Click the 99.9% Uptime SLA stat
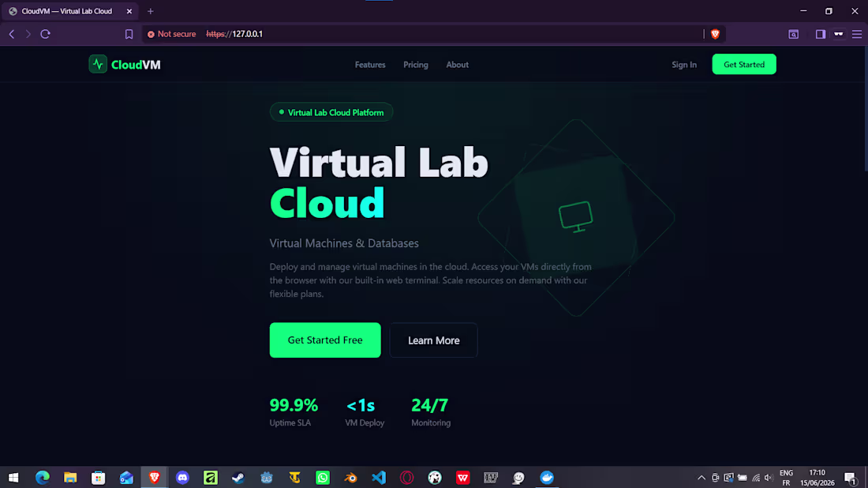 coord(294,412)
